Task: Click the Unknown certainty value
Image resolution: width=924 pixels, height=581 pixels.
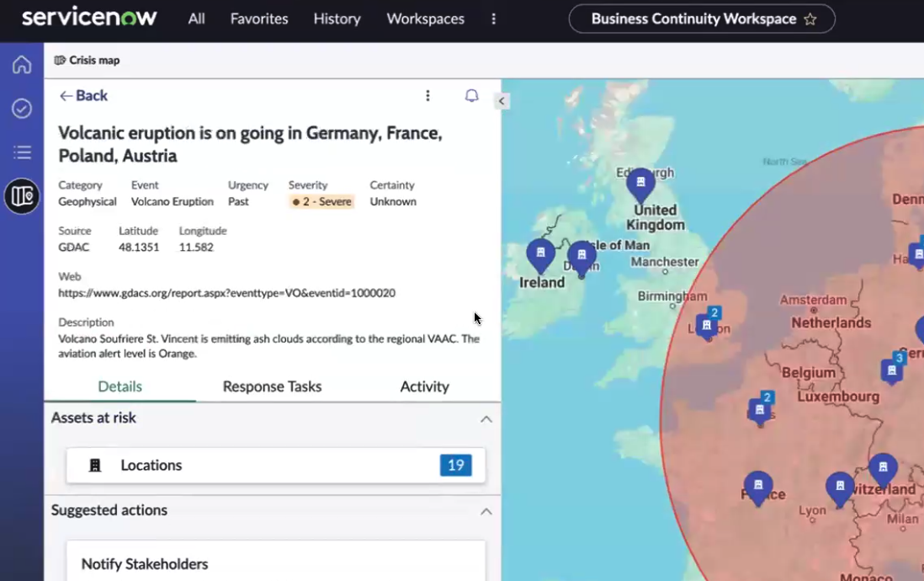Action: point(393,202)
